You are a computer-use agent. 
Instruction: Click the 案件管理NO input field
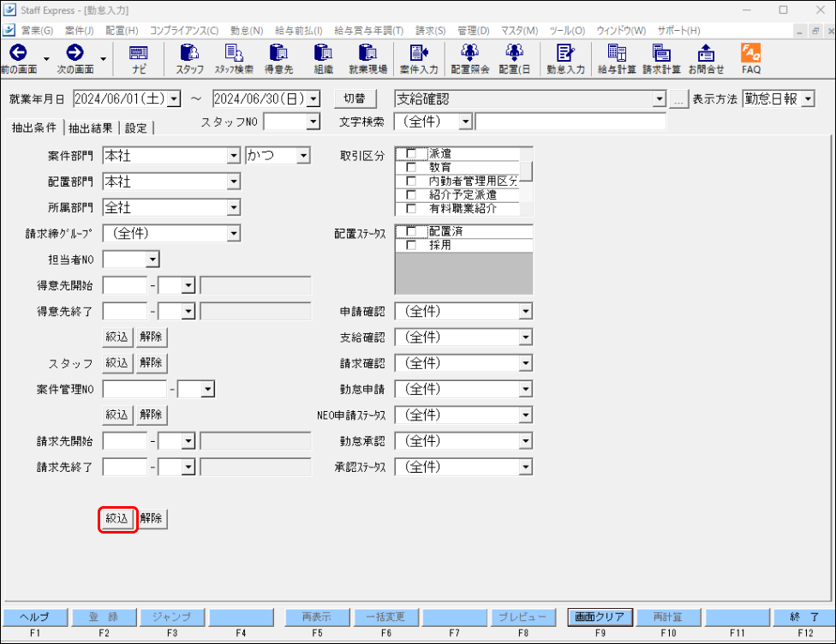(x=134, y=389)
